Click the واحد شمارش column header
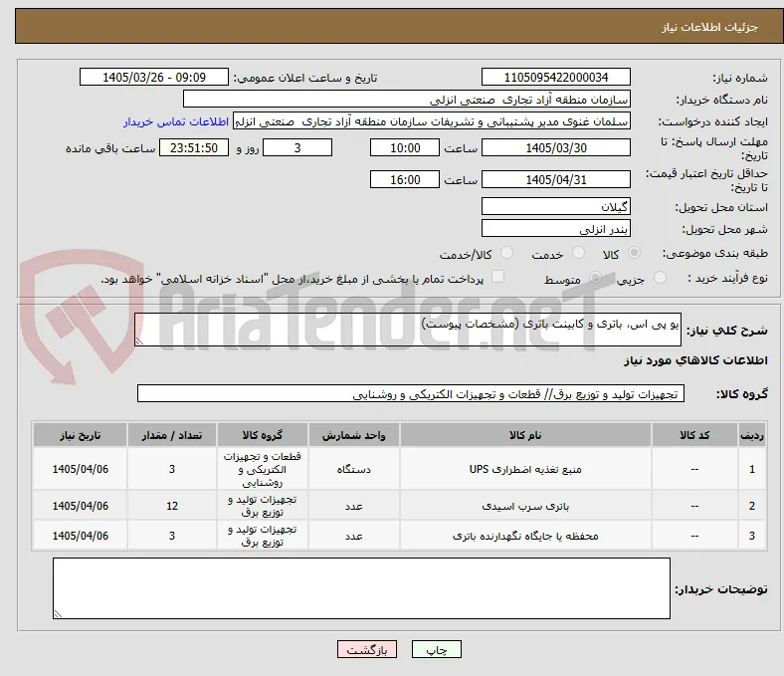784x676 pixels. click(x=353, y=435)
